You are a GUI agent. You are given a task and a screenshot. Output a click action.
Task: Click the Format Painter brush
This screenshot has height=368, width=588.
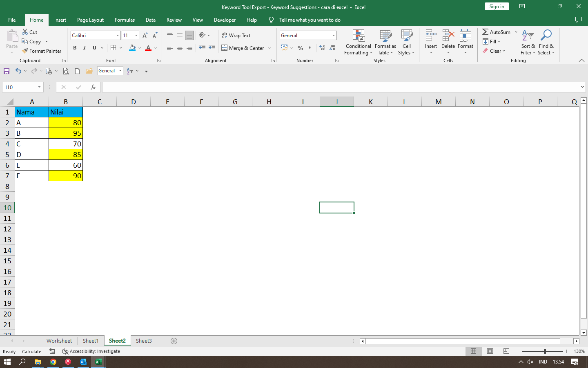[x=25, y=51]
